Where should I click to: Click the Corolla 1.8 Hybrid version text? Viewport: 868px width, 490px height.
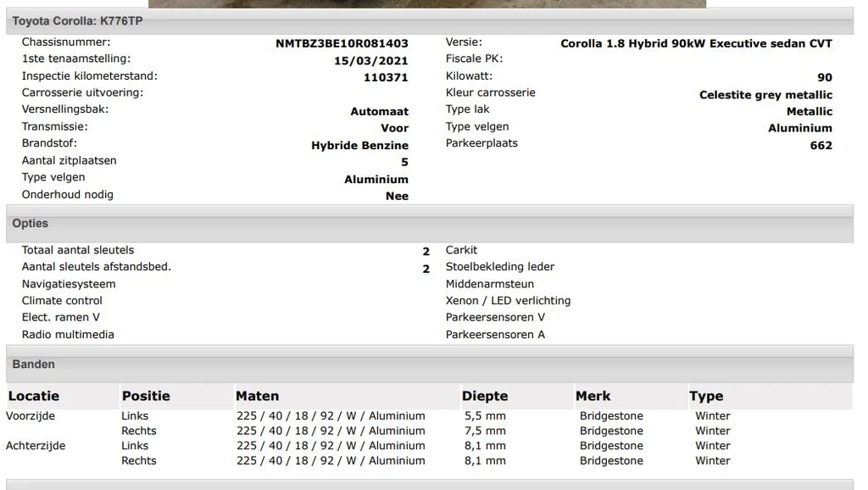696,43
